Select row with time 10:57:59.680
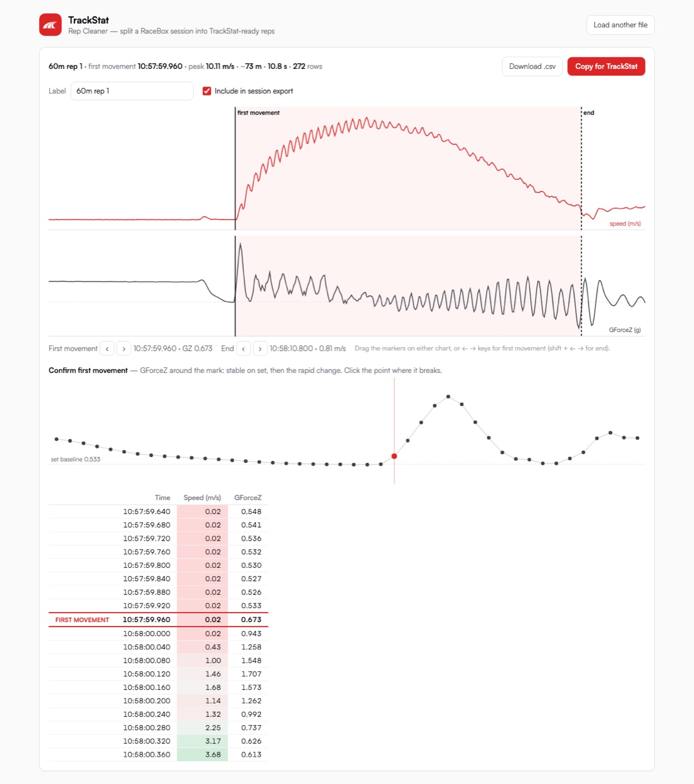Screen dimensions: 694x784 tap(158, 525)
